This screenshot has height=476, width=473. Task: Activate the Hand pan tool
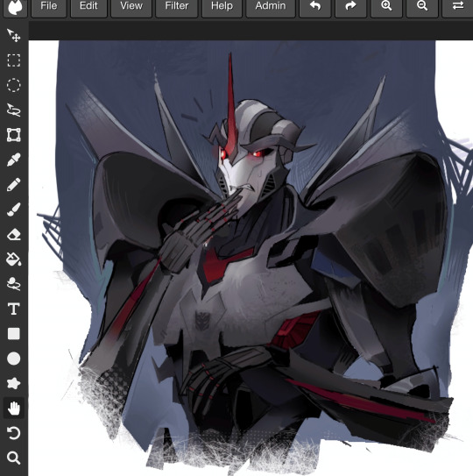coord(14,409)
